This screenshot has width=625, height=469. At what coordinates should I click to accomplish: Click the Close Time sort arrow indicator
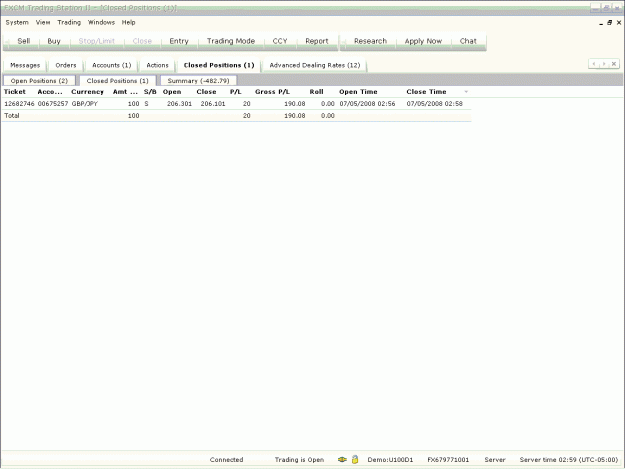[x=466, y=92]
